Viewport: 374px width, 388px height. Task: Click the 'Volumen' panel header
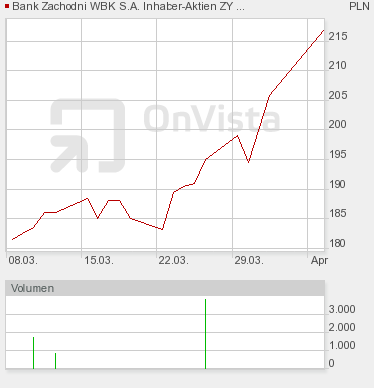165,288
